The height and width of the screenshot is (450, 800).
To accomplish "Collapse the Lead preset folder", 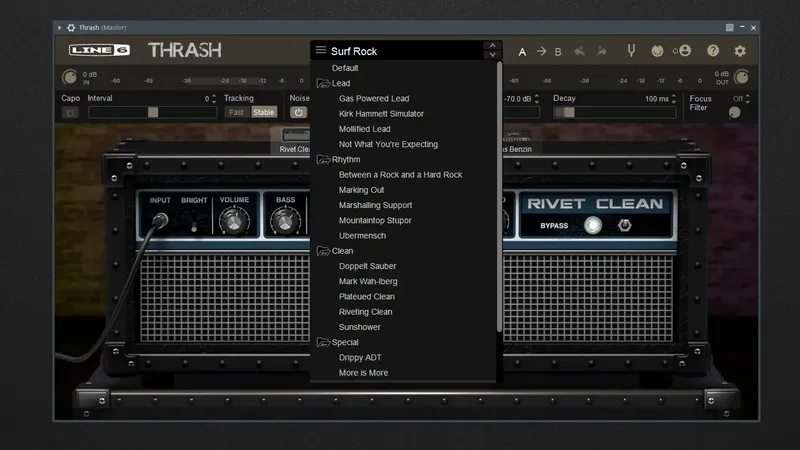I will coord(323,84).
